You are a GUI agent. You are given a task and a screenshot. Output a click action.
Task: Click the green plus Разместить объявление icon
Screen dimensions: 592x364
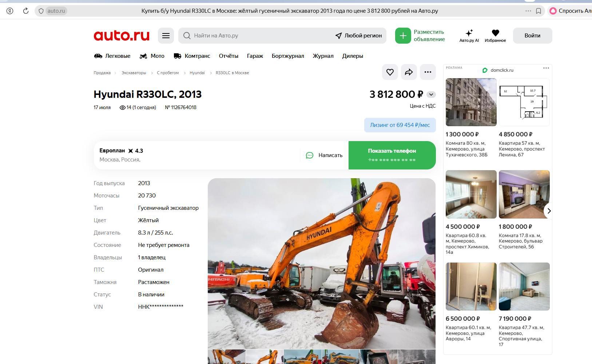point(403,36)
